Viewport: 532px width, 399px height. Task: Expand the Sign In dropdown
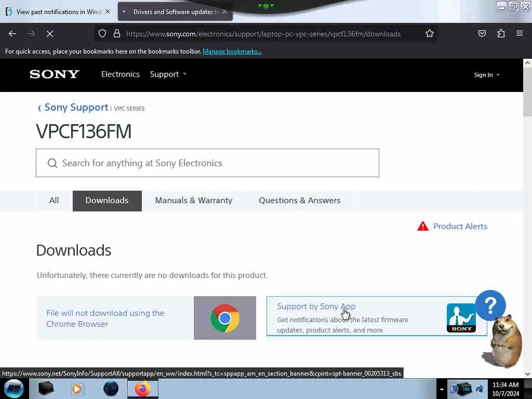[x=486, y=75]
